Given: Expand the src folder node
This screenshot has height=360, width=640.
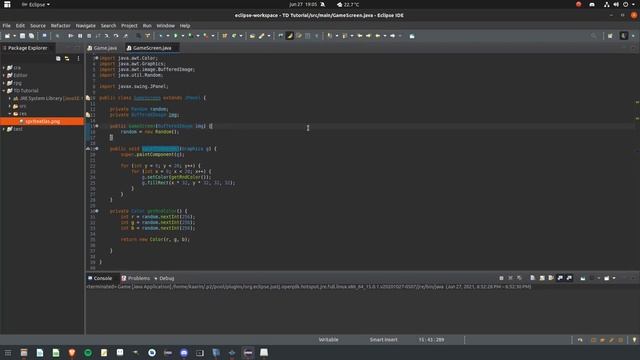Looking at the screenshot, I should [x=10, y=106].
